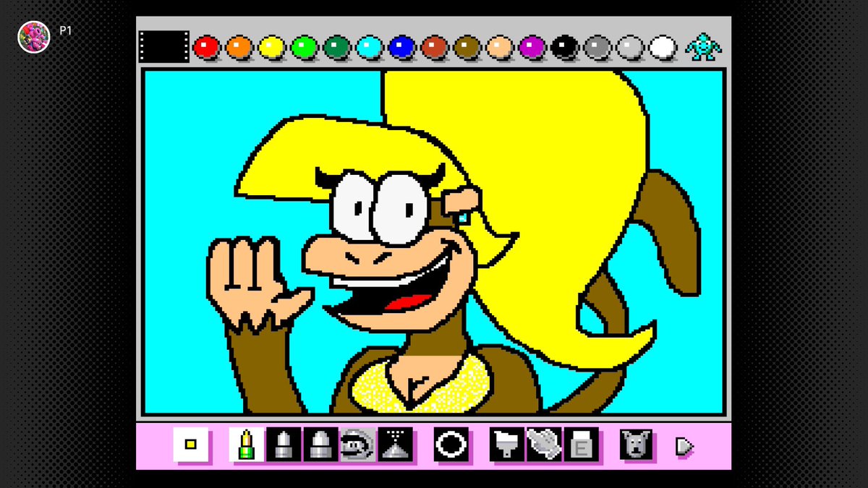Click the robot icon beside the palette
The width and height of the screenshot is (868, 488).
(702, 46)
